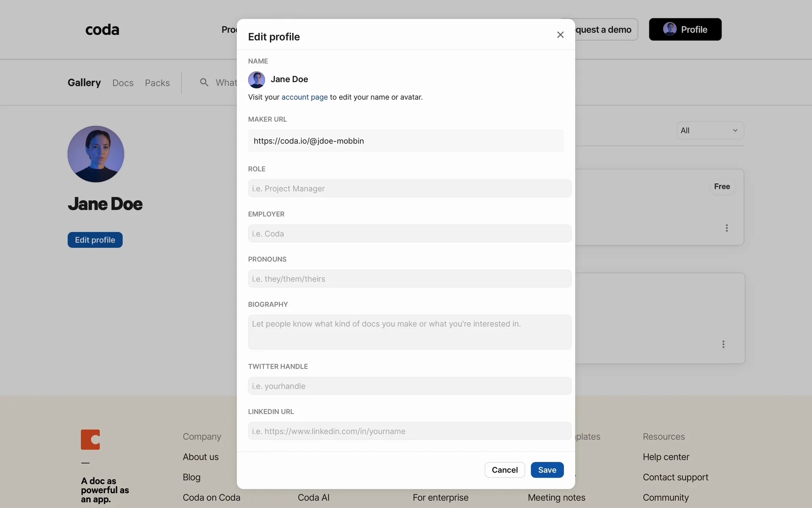
Task: Switch to the Docs tab
Action: [123, 83]
